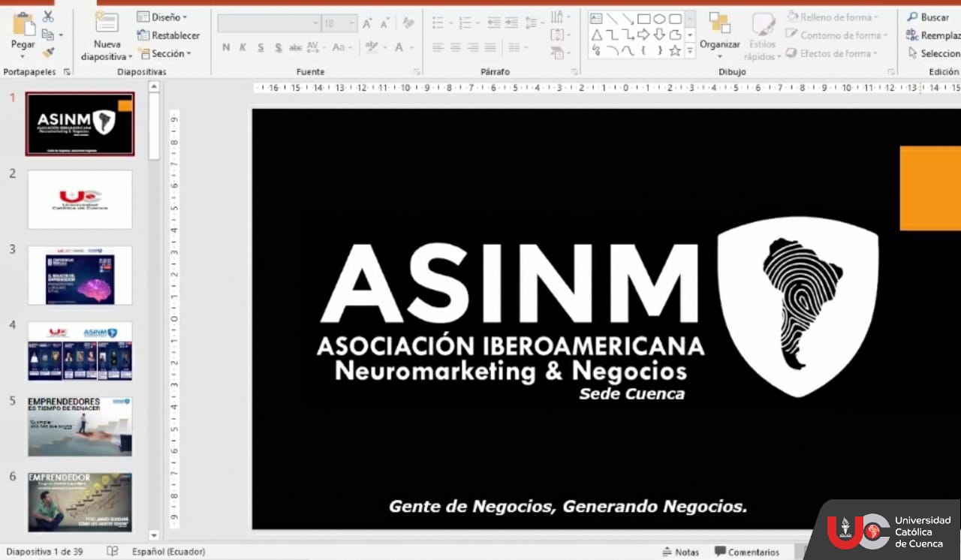Select the oval shape in gallery
961x560 pixels.
(659, 19)
